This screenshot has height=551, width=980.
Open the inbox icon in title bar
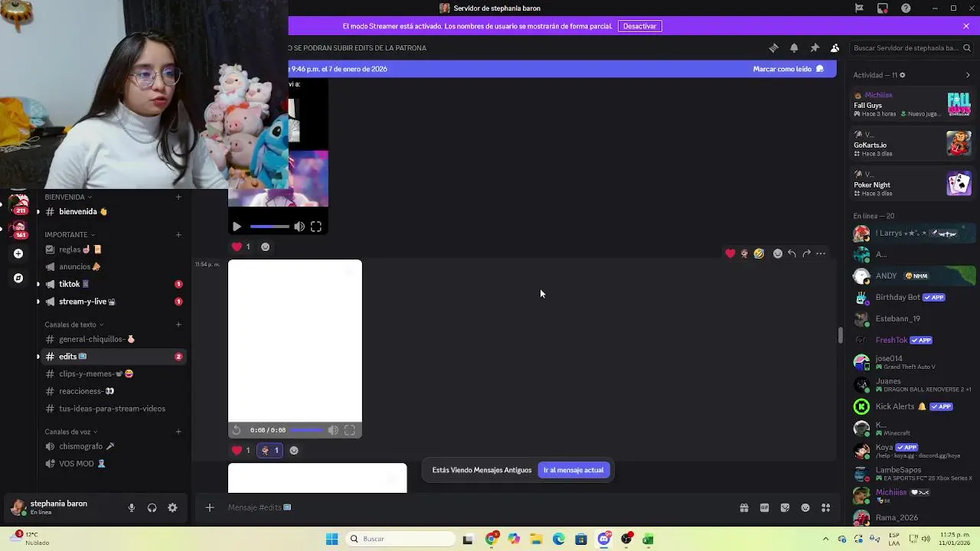[883, 8]
